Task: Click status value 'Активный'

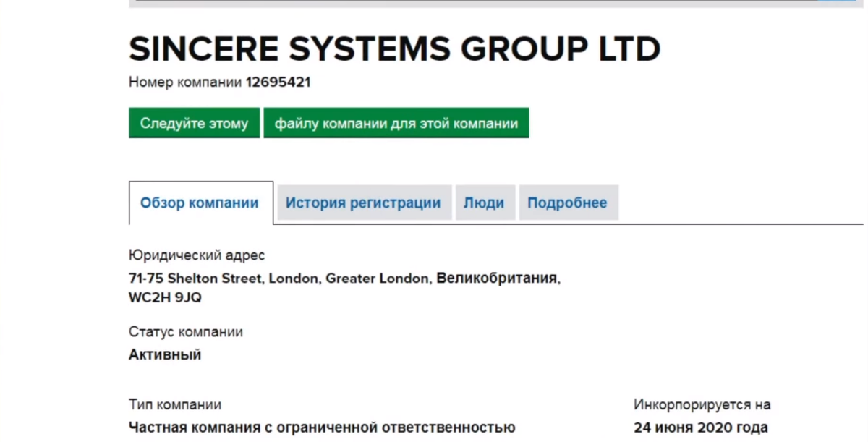Action: pos(165,355)
